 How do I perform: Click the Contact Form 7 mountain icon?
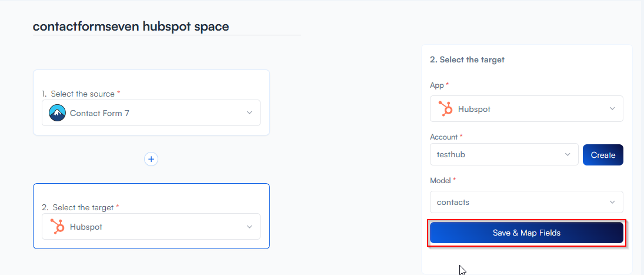click(57, 113)
